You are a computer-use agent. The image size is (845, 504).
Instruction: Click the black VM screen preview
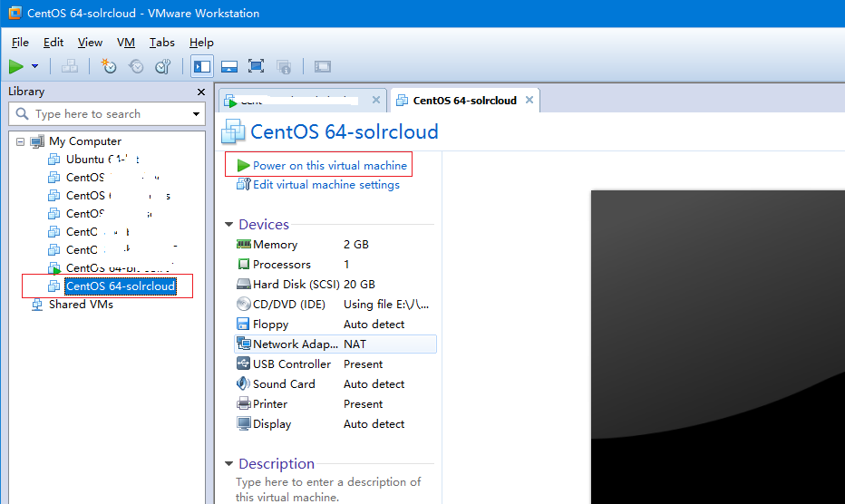tap(718, 347)
